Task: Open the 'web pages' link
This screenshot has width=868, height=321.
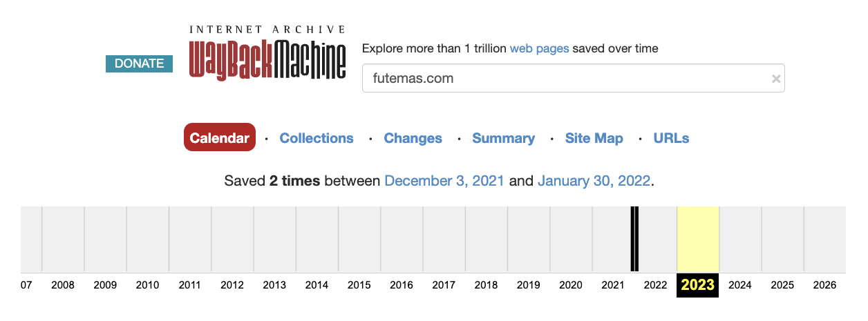Action: point(539,48)
